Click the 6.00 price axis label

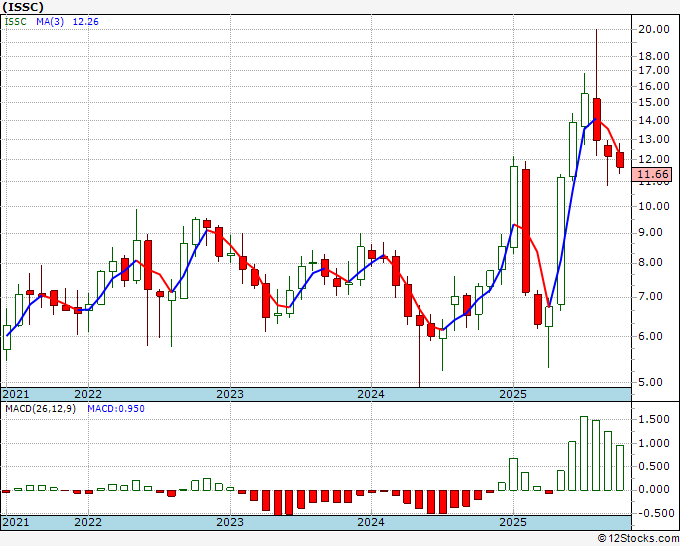coord(651,336)
